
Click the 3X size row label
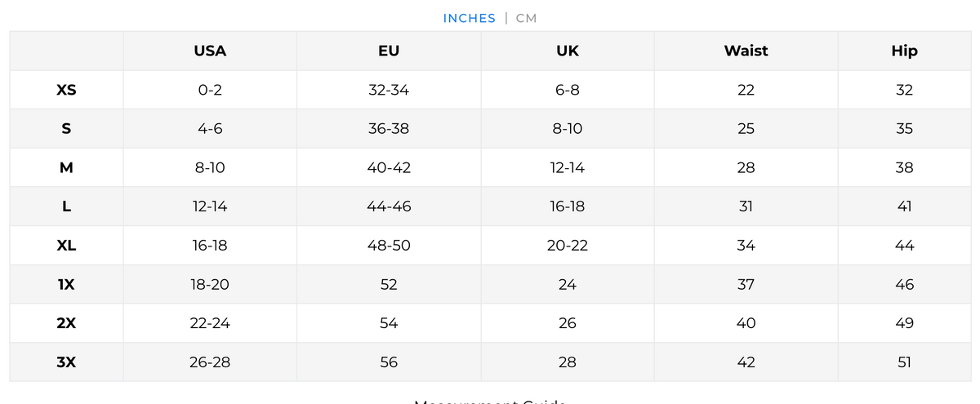pos(66,362)
